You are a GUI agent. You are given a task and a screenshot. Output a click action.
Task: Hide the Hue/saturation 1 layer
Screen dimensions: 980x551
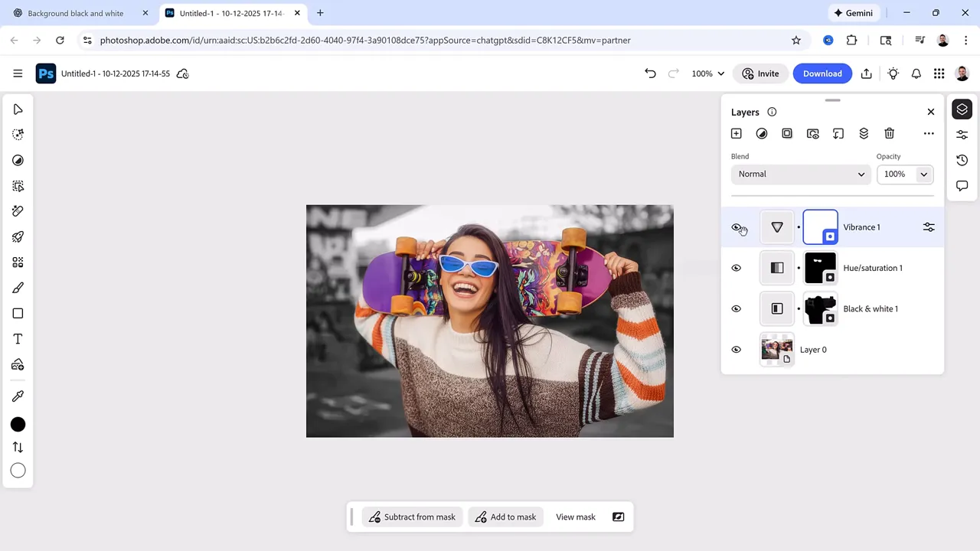[x=736, y=268]
